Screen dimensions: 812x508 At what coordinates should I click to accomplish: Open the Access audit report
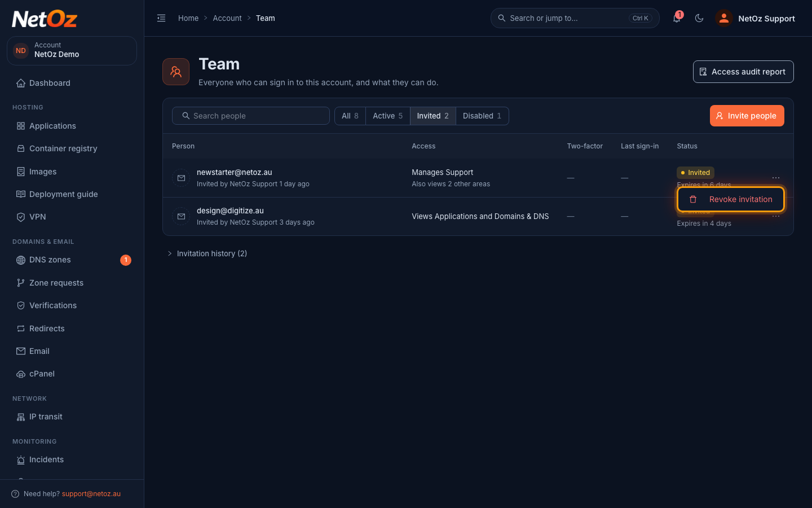click(x=743, y=72)
